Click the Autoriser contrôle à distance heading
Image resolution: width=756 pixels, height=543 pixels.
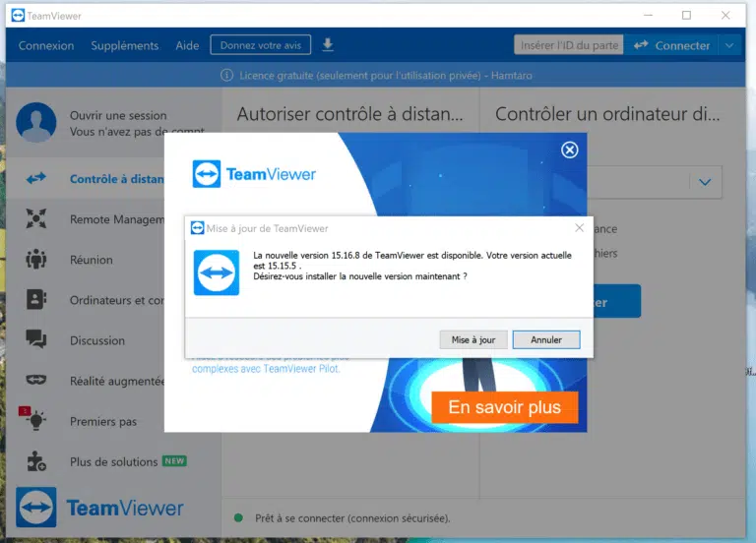coord(350,114)
